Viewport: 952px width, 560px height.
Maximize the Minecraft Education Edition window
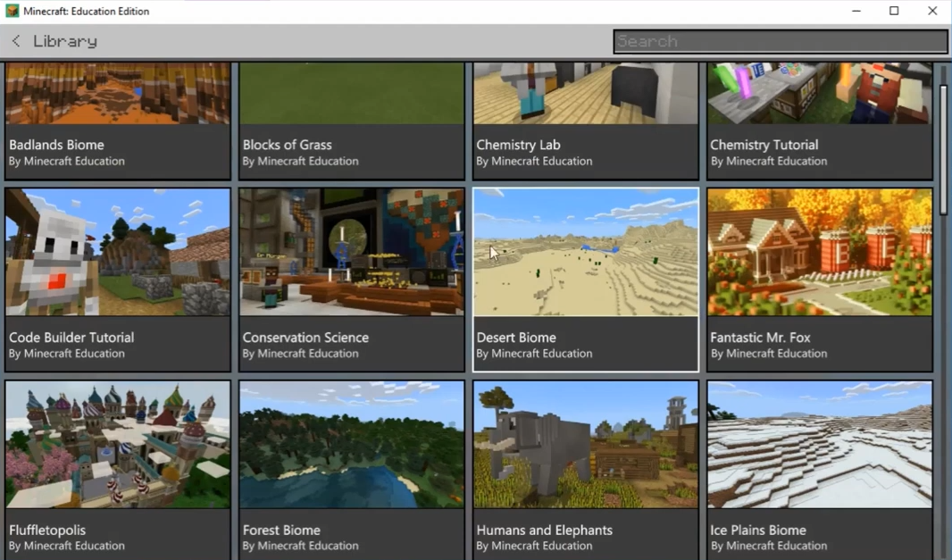tap(894, 11)
